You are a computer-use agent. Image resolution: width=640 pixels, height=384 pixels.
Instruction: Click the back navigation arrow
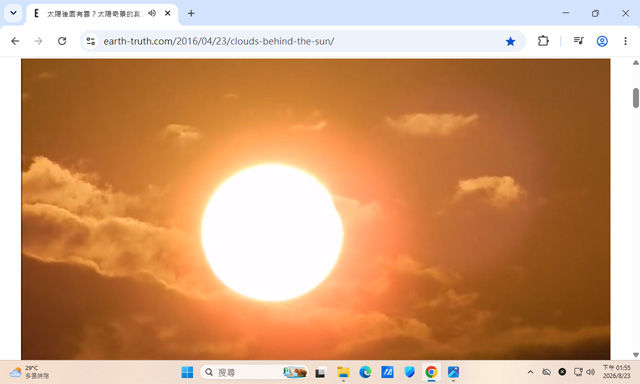point(15,41)
